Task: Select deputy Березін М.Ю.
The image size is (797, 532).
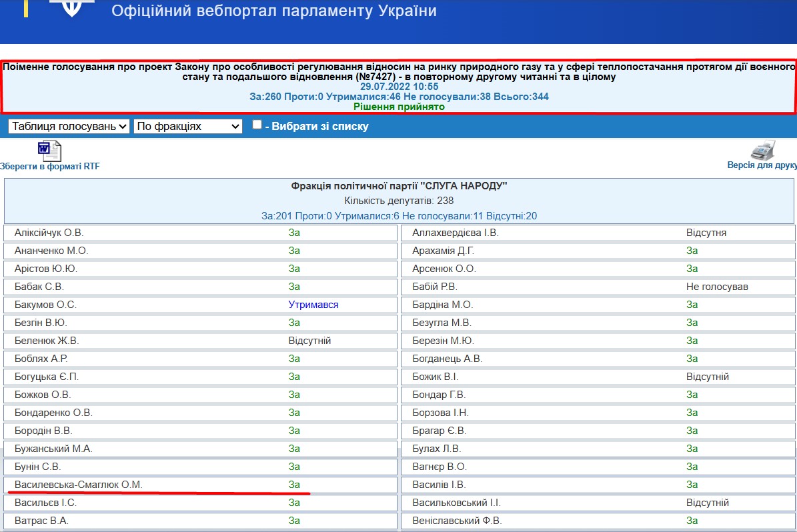Action: [444, 341]
